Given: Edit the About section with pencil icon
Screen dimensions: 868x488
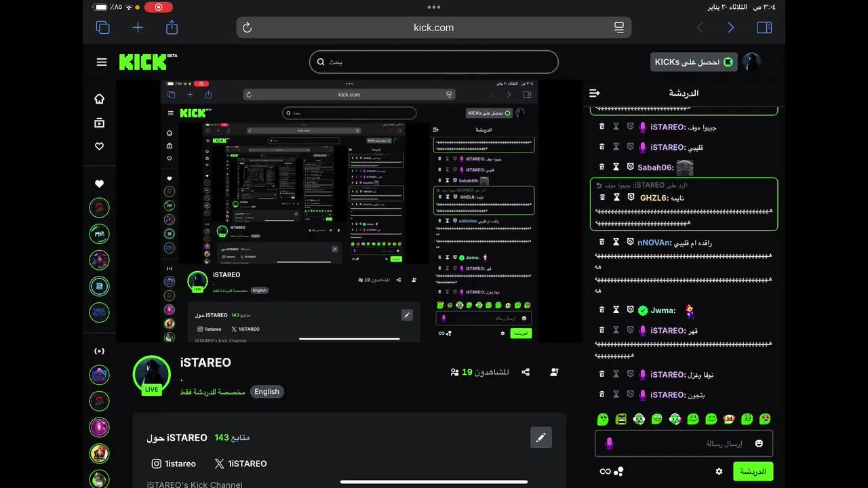Looking at the screenshot, I should (x=541, y=437).
